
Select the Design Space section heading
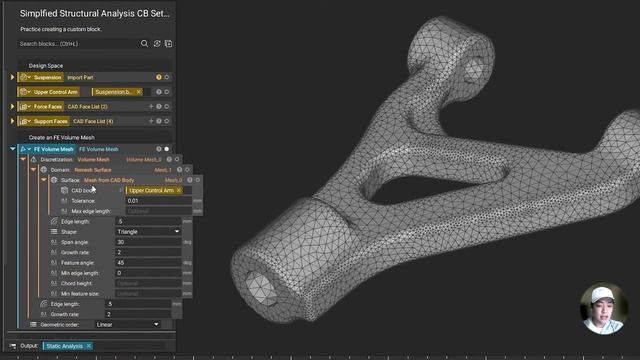(46, 66)
